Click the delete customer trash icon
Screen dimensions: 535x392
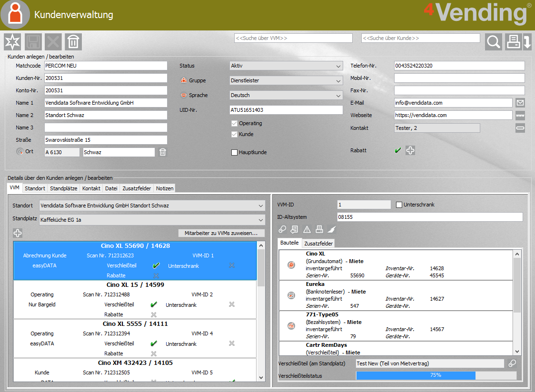73,42
